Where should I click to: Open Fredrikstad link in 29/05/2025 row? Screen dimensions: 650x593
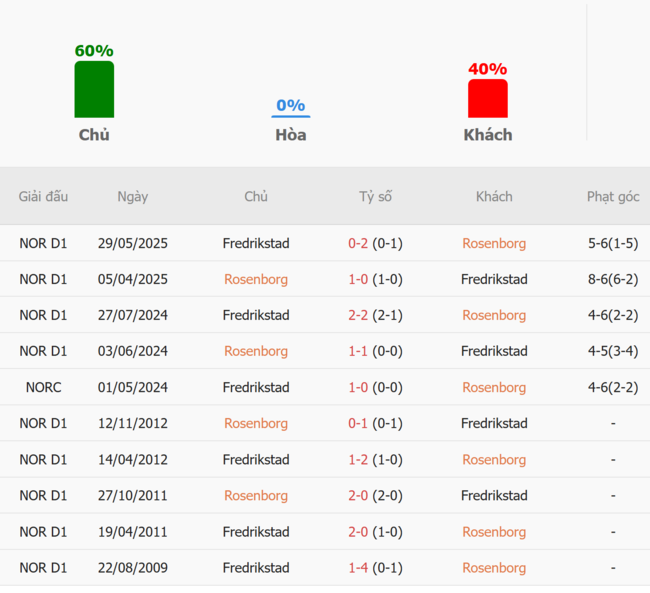click(x=256, y=243)
